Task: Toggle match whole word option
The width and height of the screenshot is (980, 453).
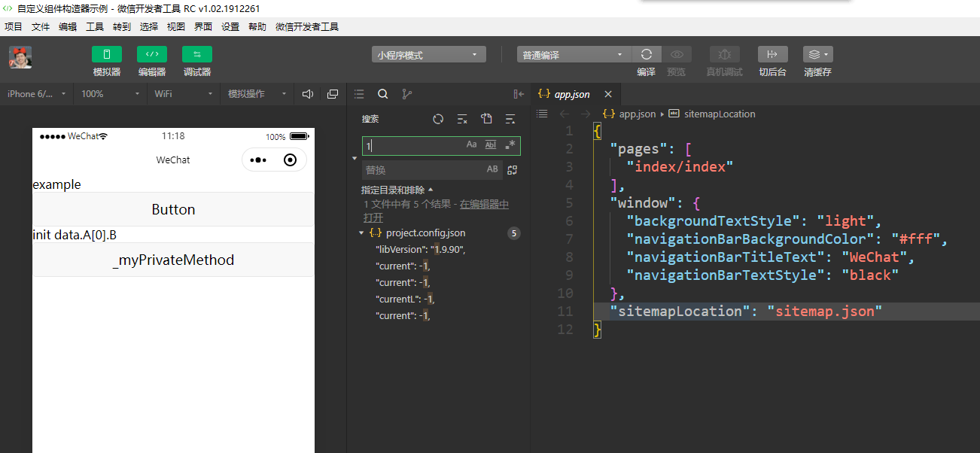Action: 491,144
